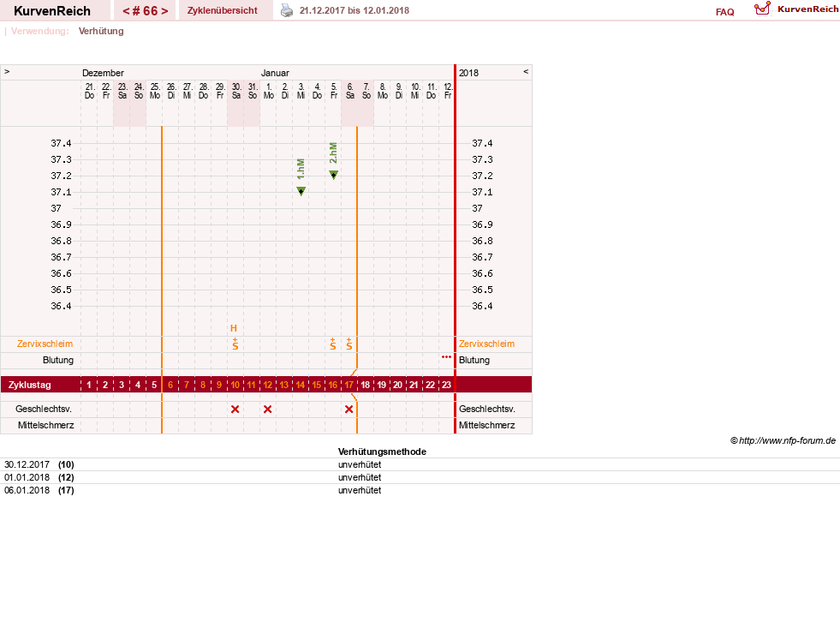This screenshot has height=622, width=840.
Task: Click the left Geschlechtsv. row label
Action: click(x=44, y=409)
